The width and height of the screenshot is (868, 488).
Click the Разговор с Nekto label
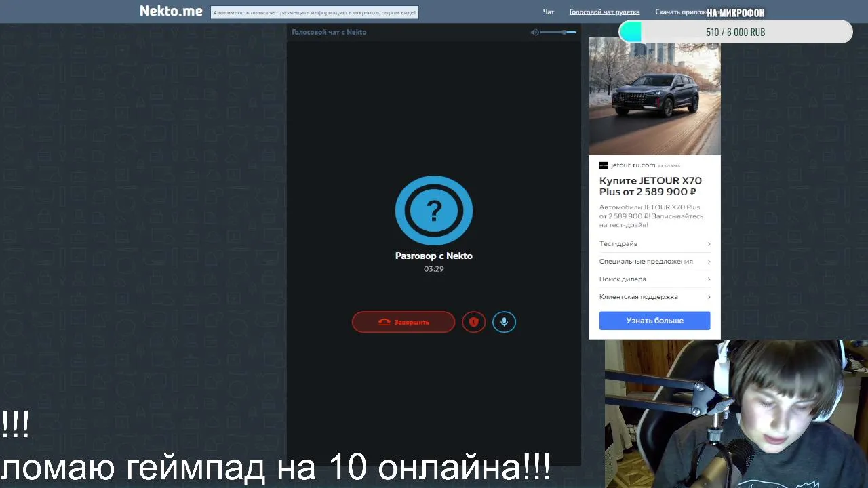(434, 256)
